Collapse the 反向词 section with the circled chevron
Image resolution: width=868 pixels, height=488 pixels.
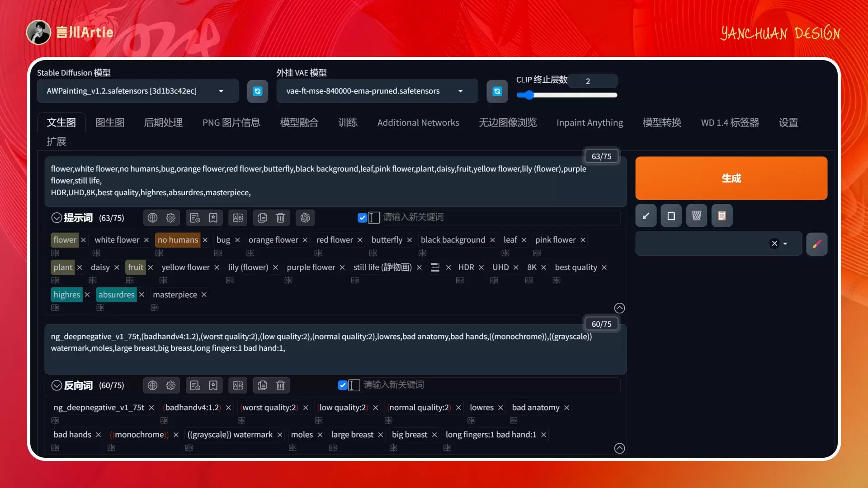tap(57, 385)
